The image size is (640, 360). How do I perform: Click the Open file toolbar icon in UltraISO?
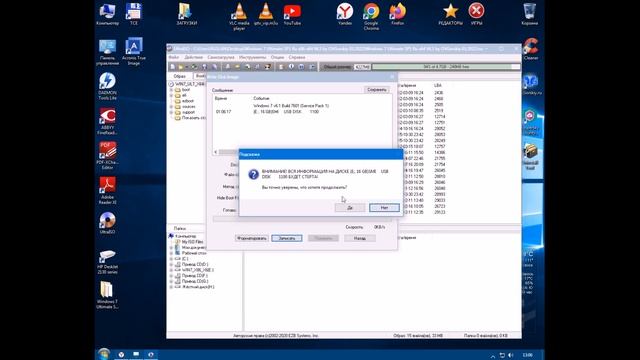[x=180, y=67]
